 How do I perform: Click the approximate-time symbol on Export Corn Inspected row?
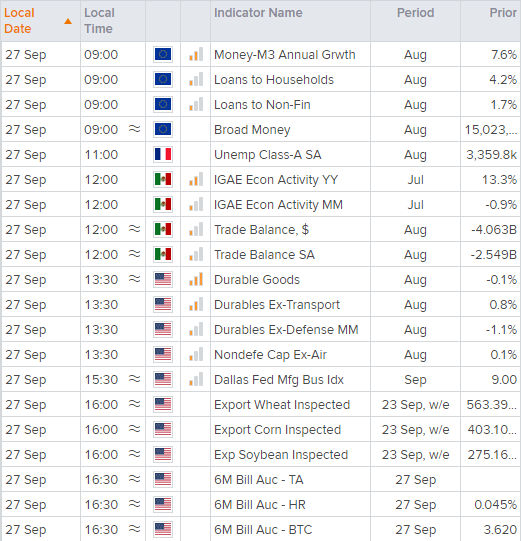(135, 429)
